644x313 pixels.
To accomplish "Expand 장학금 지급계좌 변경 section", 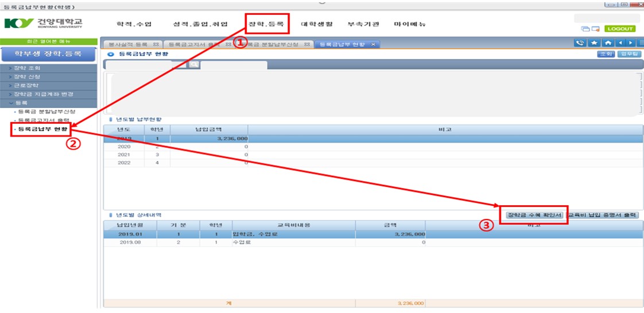I will click(43, 94).
